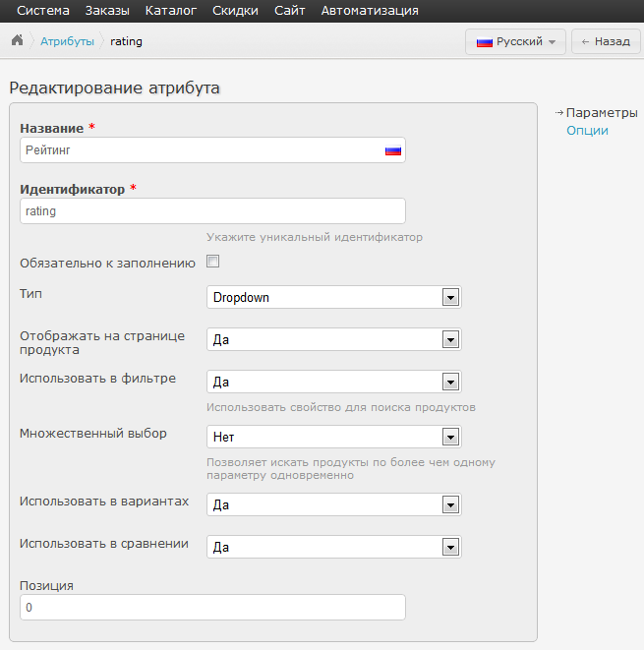
Task: Click the back arrow on Назад button
Action: tap(585, 42)
